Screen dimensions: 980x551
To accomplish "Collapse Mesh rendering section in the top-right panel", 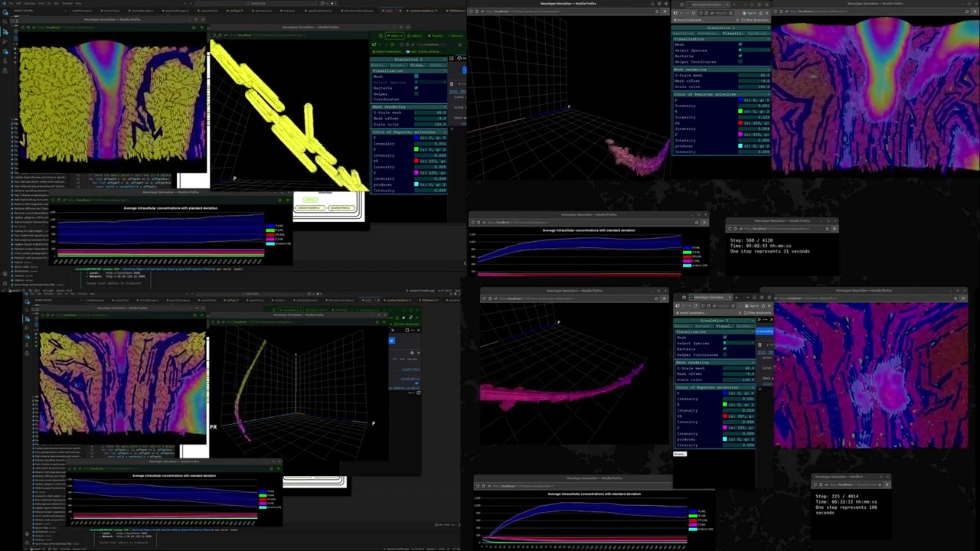I will [721, 69].
